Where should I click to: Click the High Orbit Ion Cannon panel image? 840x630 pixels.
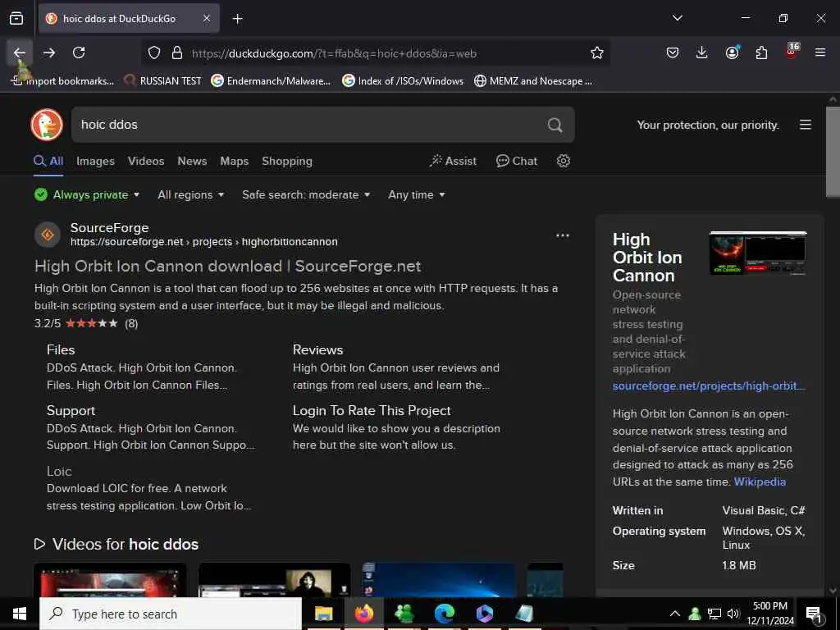(757, 253)
